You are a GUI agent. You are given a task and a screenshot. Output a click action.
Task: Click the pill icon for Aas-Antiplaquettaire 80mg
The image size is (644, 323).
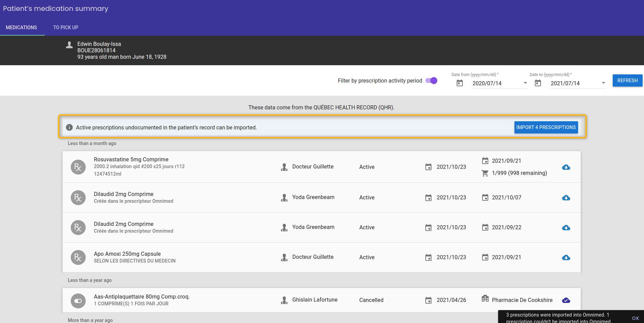click(x=78, y=301)
